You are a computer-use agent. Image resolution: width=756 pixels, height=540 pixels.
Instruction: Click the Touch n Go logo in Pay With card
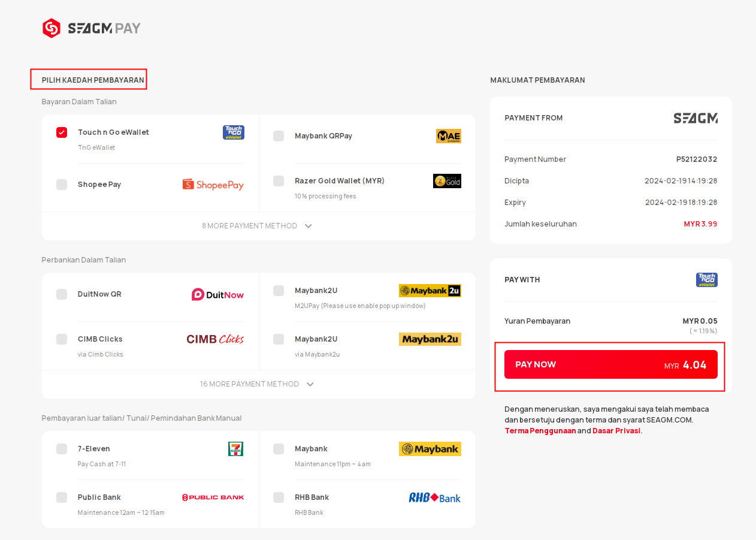707,280
